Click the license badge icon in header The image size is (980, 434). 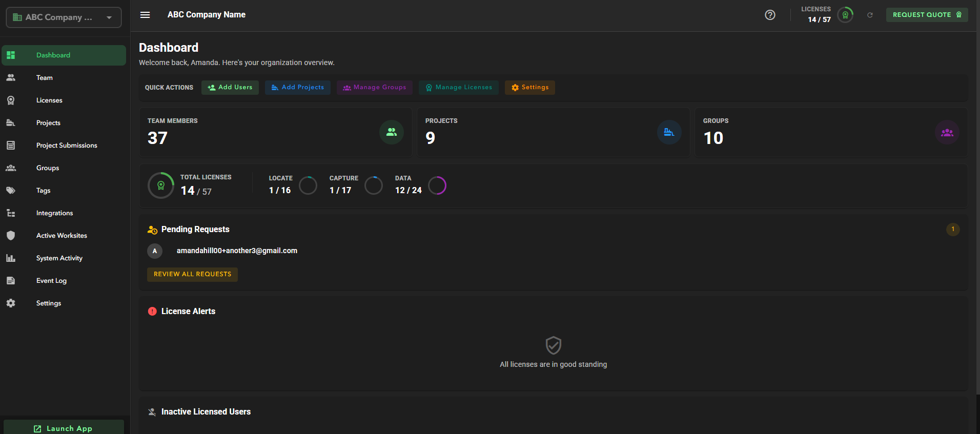click(845, 15)
